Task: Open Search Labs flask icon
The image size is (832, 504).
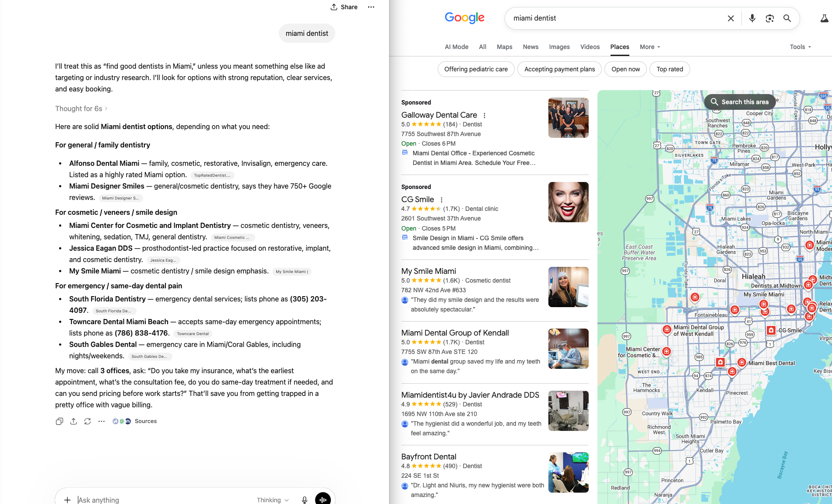Action: point(824,18)
